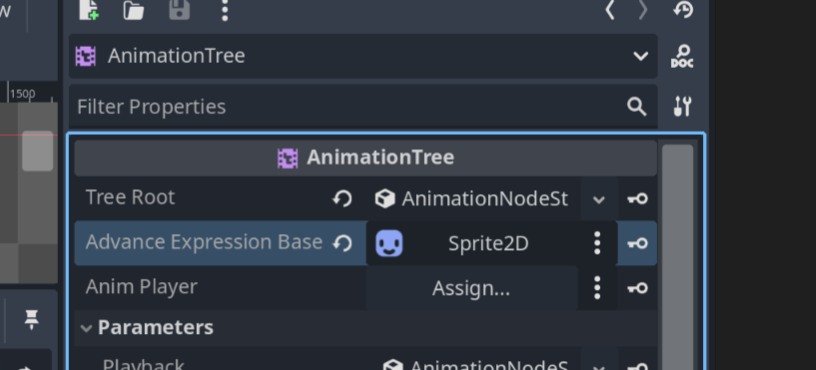816x370 pixels.
Task: Create a new resource in Inspector
Action: pos(89,9)
